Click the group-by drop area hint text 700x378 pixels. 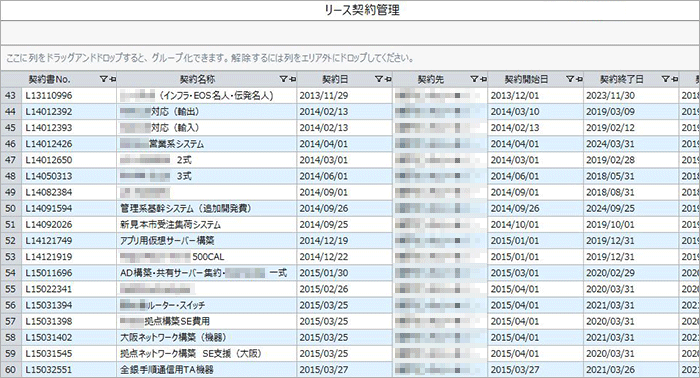pyautogui.click(x=210, y=58)
